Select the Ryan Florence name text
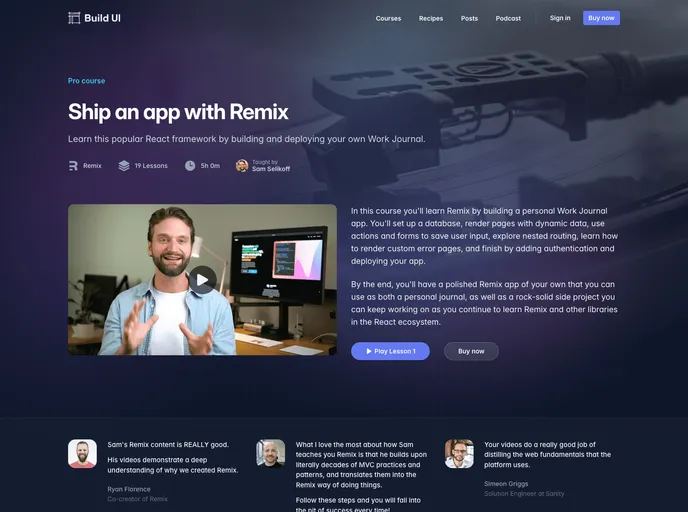 click(129, 489)
